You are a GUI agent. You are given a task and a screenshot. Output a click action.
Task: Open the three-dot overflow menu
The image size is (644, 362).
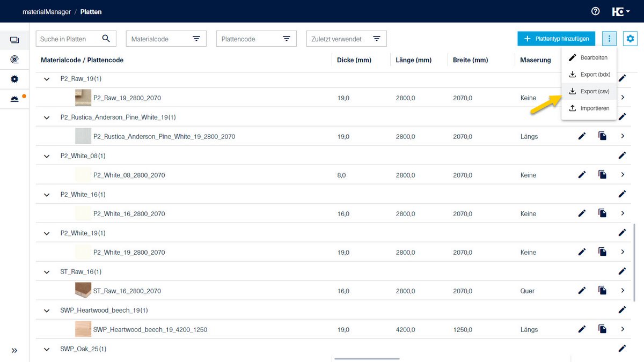coord(609,38)
